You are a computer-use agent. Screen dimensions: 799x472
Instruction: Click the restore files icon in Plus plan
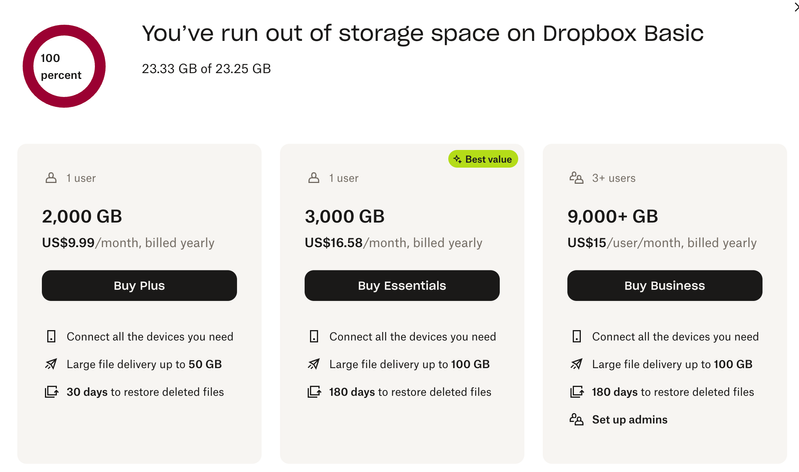click(51, 392)
